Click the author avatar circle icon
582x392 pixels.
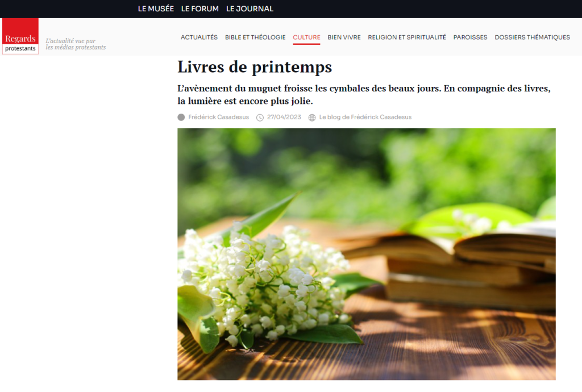click(x=181, y=117)
